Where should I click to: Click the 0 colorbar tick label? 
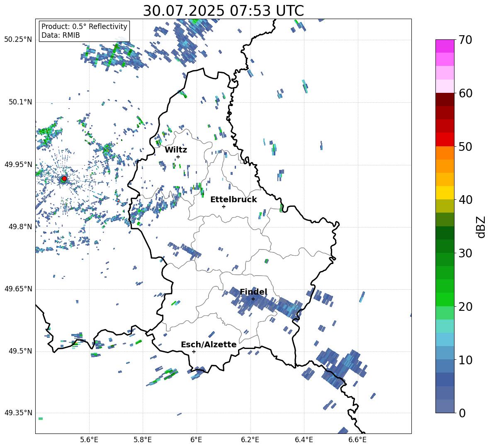(462, 413)
